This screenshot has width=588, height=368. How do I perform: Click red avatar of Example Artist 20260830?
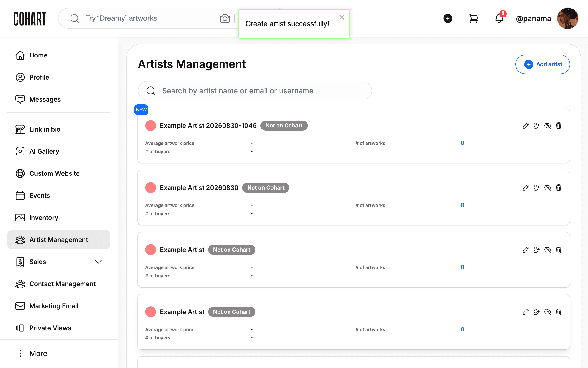point(150,188)
